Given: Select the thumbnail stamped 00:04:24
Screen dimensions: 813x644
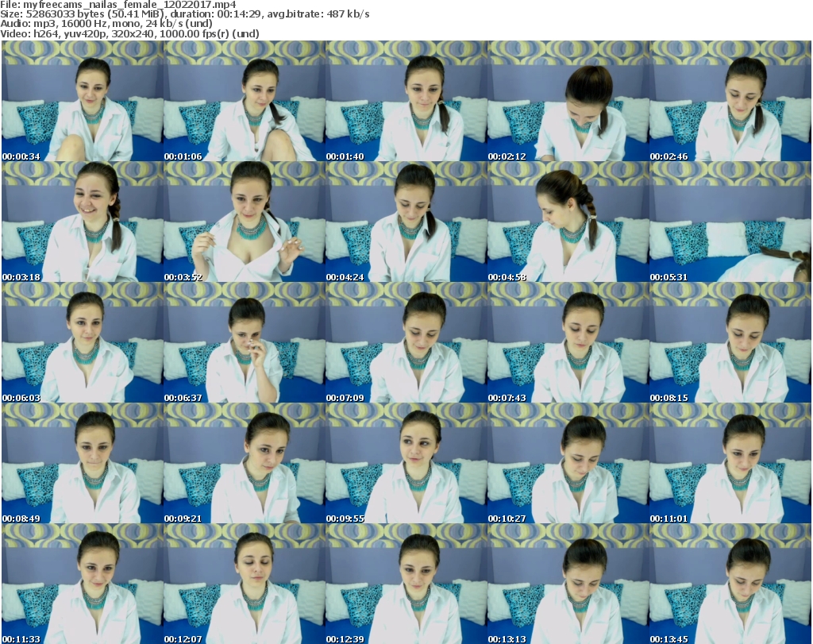Looking at the screenshot, I should click(406, 222).
